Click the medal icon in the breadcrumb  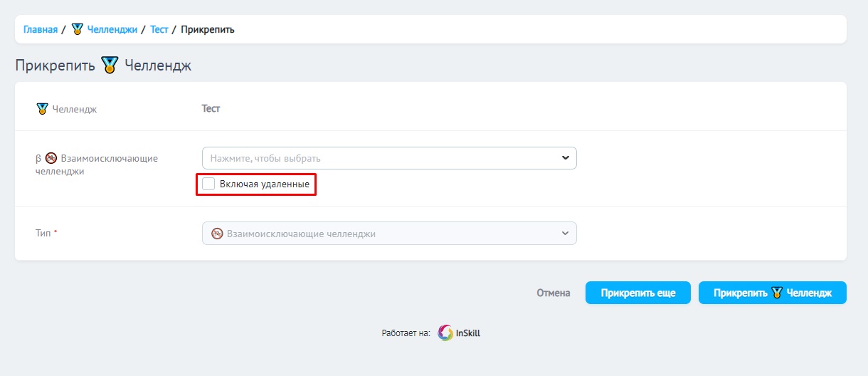pyautogui.click(x=78, y=29)
